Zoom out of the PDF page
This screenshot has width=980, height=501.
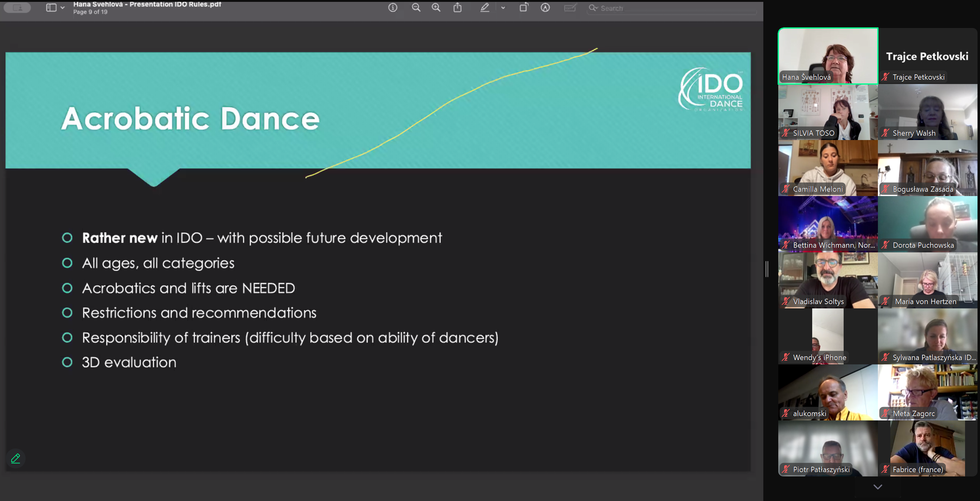416,7
